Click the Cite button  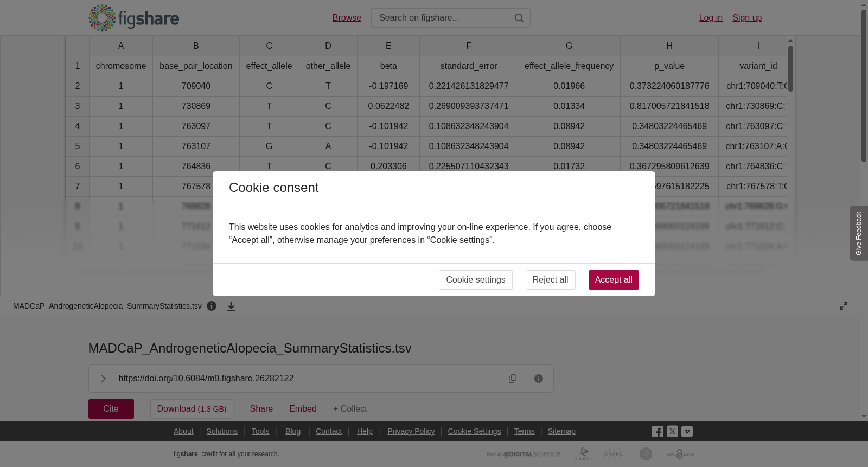pos(111,409)
